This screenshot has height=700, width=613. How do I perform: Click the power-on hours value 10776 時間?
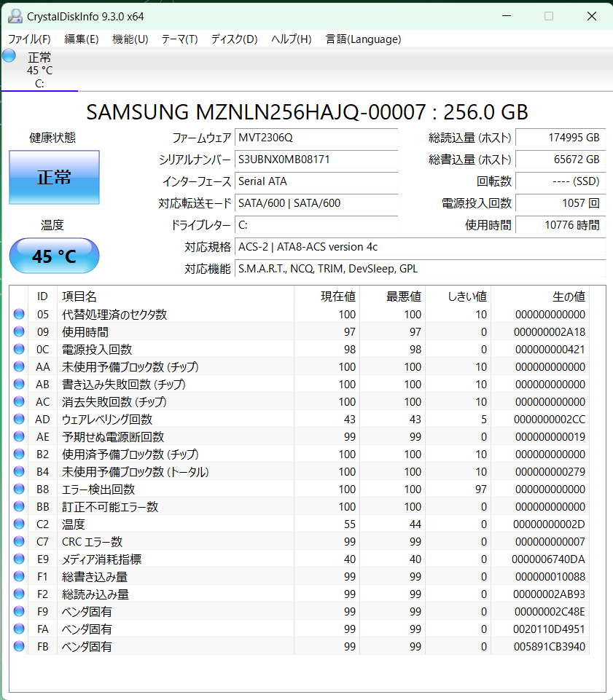561,225
